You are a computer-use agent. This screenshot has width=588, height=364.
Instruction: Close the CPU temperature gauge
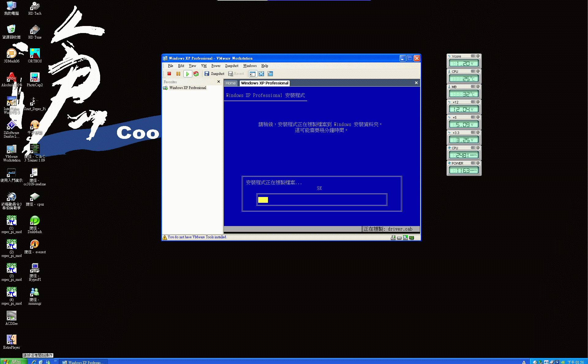click(478, 71)
